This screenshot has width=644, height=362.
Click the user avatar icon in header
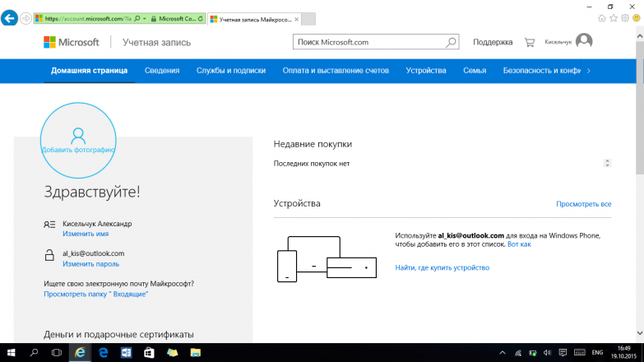pos(584,41)
